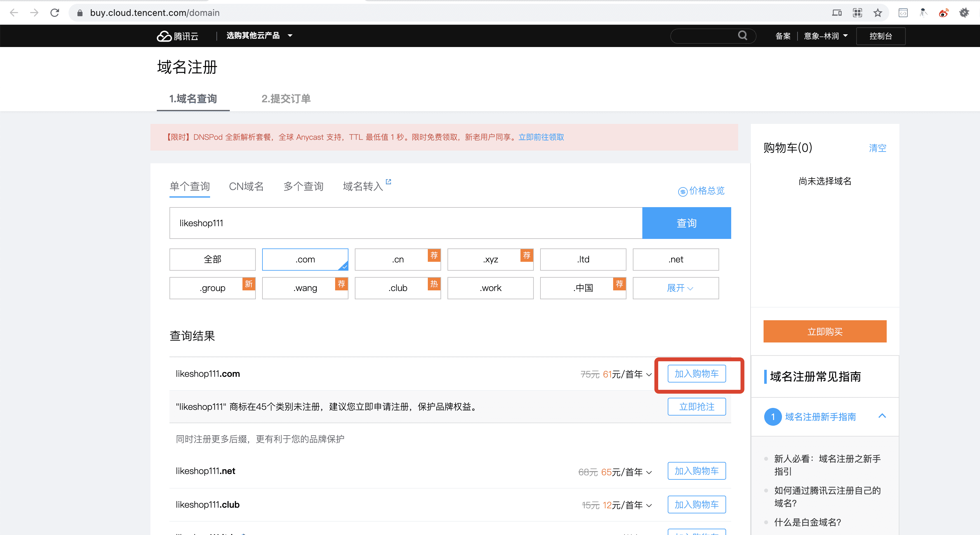980x535 pixels.
Task: Bookmark this page with star icon
Action: pos(878,13)
